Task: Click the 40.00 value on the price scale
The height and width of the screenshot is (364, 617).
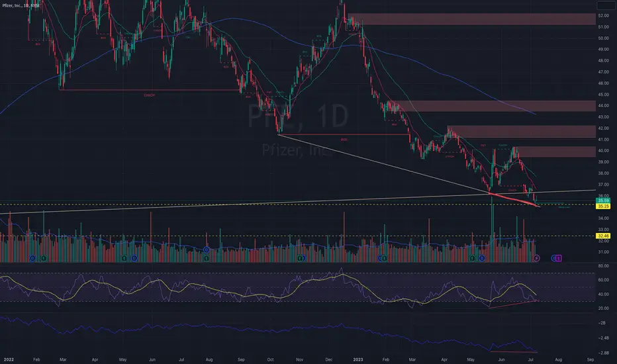Action: pos(603,151)
